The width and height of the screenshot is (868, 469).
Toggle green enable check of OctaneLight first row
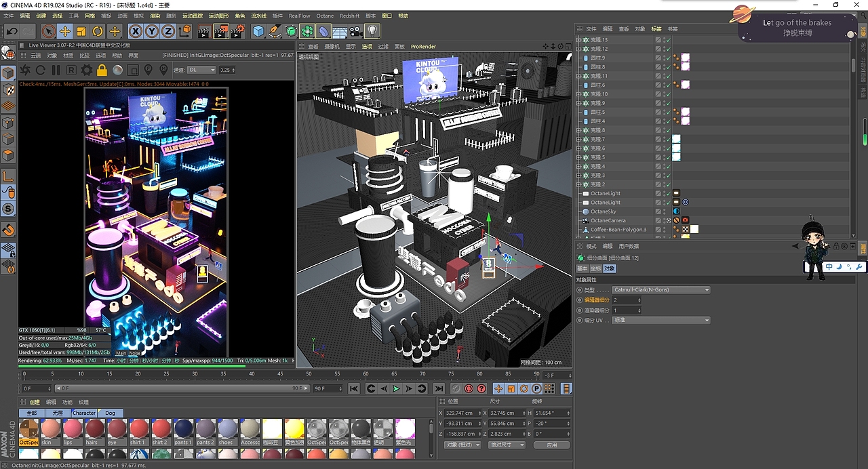[667, 193]
